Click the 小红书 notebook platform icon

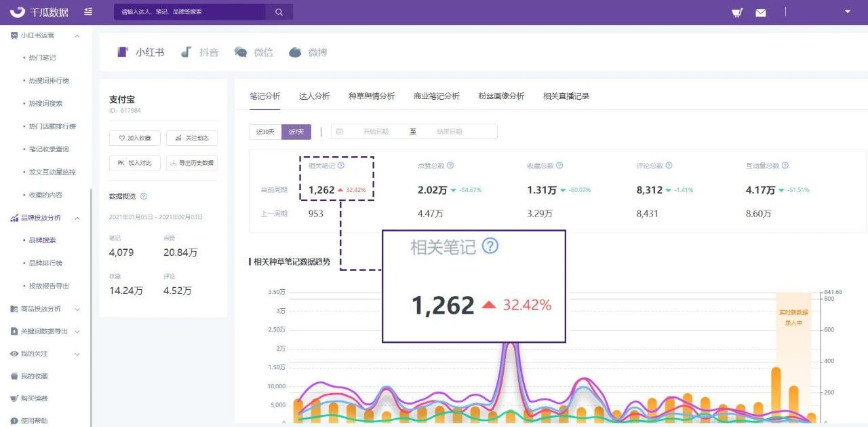(x=123, y=52)
